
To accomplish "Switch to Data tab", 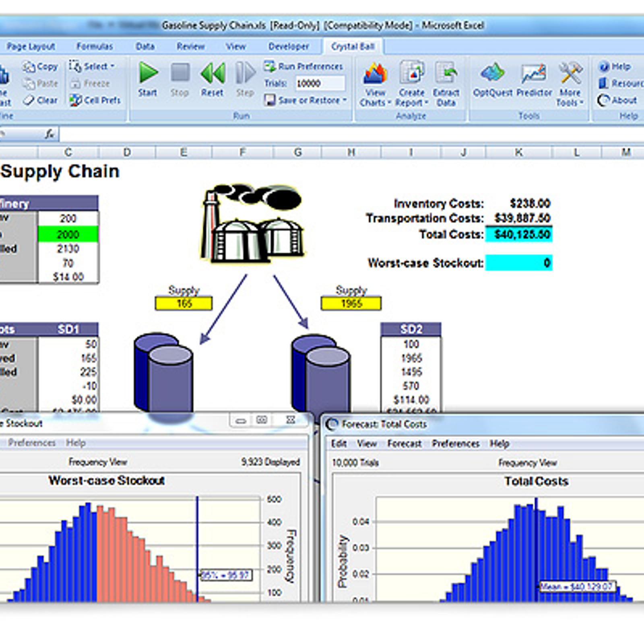I will pos(145,47).
